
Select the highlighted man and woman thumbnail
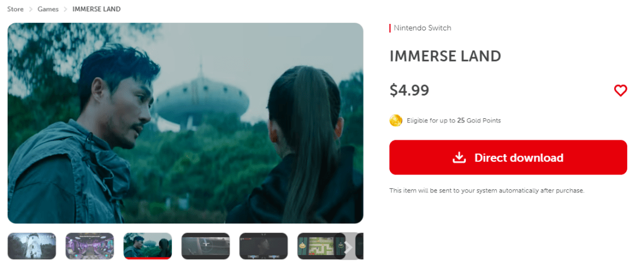[x=147, y=246]
